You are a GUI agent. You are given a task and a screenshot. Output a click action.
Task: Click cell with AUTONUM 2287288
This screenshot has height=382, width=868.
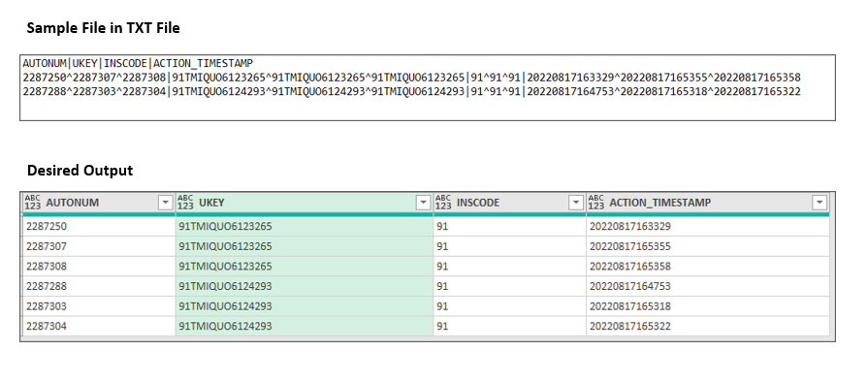pyautogui.click(x=99, y=286)
